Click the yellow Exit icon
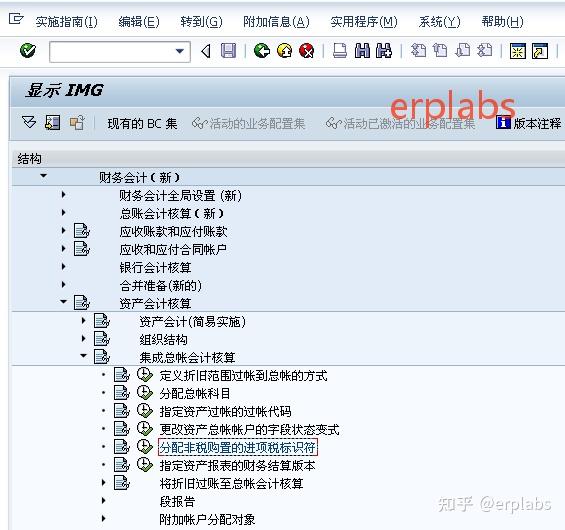This screenshot has width=565, height=530. click(x=284, y=51)
